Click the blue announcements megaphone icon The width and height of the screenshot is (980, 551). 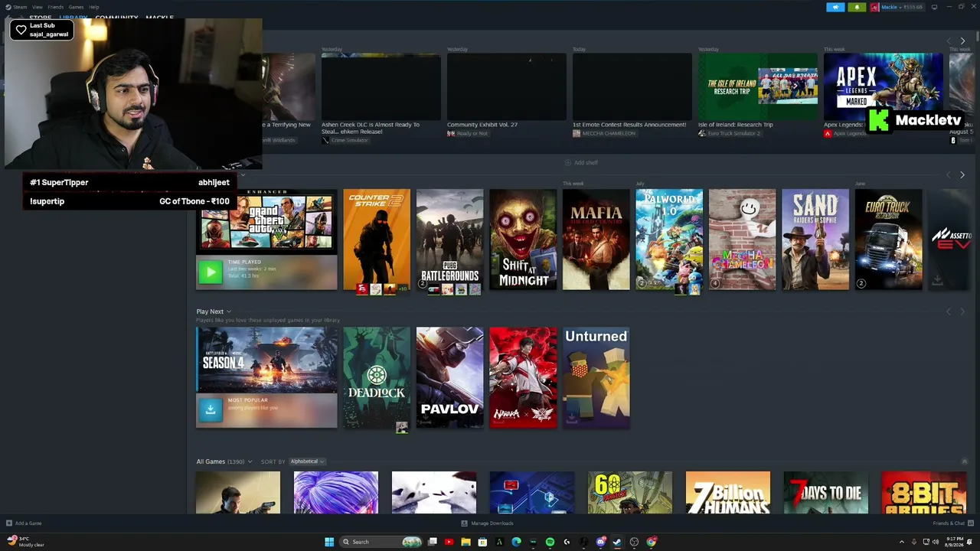(835, 8)
